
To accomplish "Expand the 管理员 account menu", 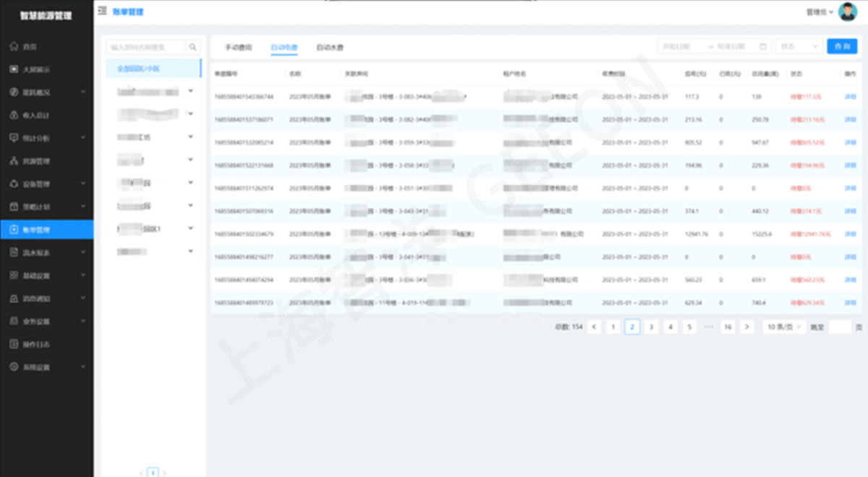I will 820,12.
